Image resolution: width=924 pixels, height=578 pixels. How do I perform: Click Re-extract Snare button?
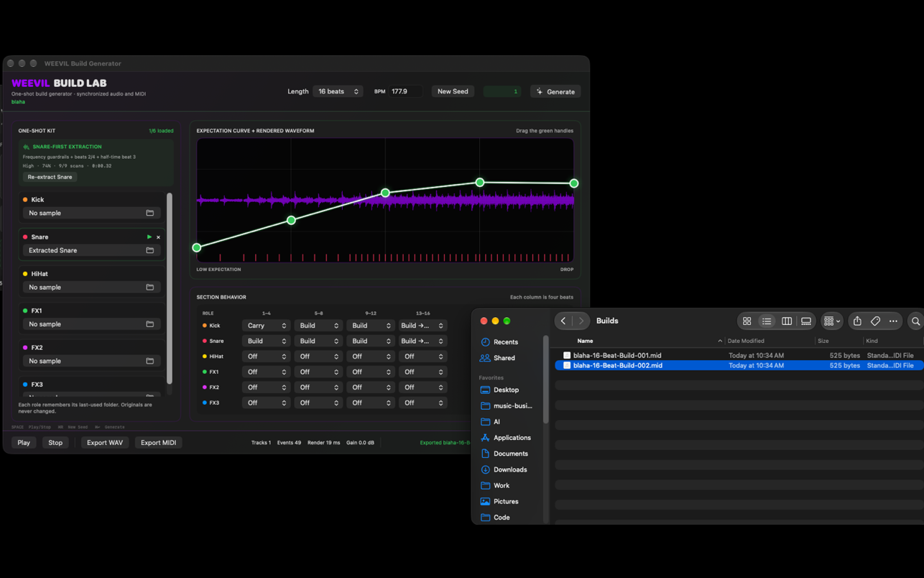pyautogui.click(x=50, y=177)
